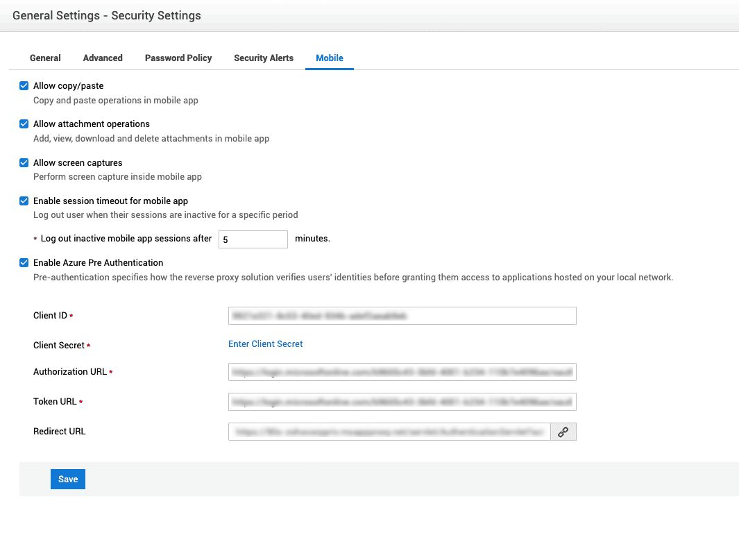The width and height of the screenshot is (739, 560).
Task: Toggle Enable session timeout for mobile app
Action: point(24,201)
